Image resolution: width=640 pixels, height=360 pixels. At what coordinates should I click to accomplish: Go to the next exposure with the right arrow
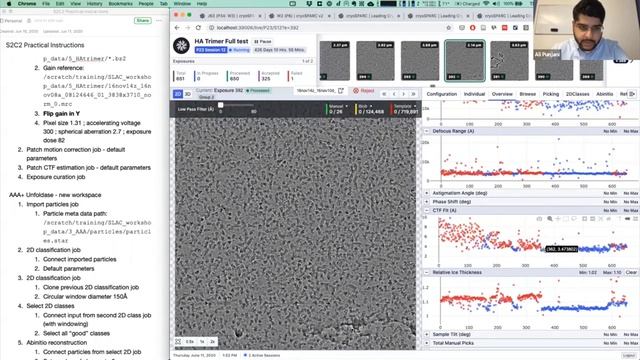(404, 94)
